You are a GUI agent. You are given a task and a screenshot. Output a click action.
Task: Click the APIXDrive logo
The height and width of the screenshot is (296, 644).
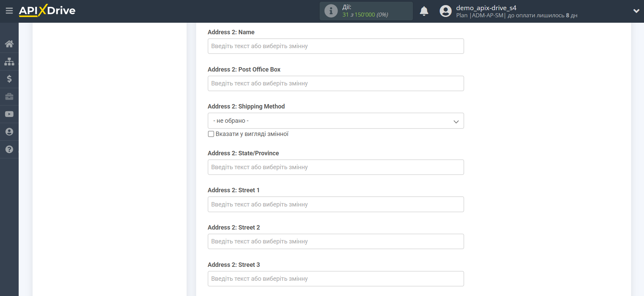pos(47,11)
